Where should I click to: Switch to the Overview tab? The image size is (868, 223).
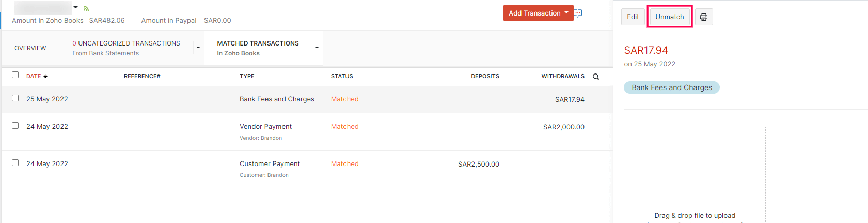tap(30, 48)
